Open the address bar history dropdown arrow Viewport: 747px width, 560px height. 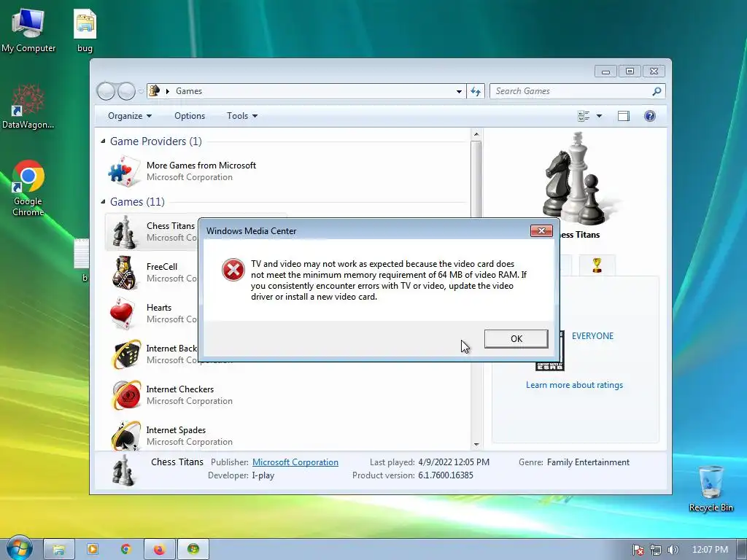pos(459,91)
